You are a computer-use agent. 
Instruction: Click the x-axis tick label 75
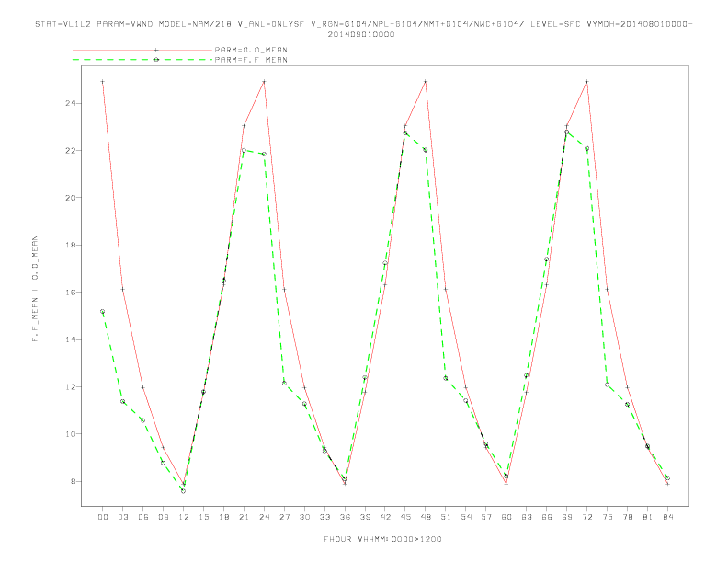pyautogui.click(x=608, y=517)
